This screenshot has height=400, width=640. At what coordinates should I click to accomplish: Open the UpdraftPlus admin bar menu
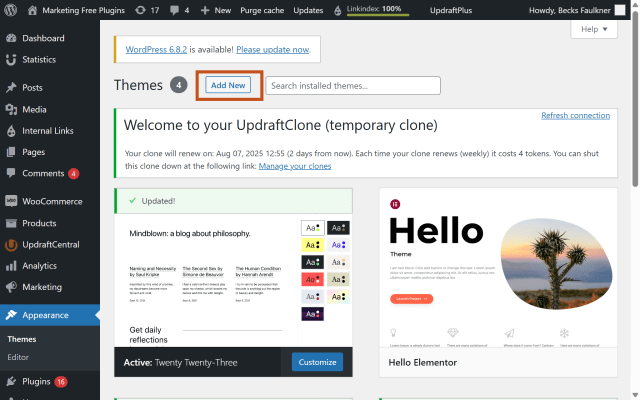(x=451, y=10)
